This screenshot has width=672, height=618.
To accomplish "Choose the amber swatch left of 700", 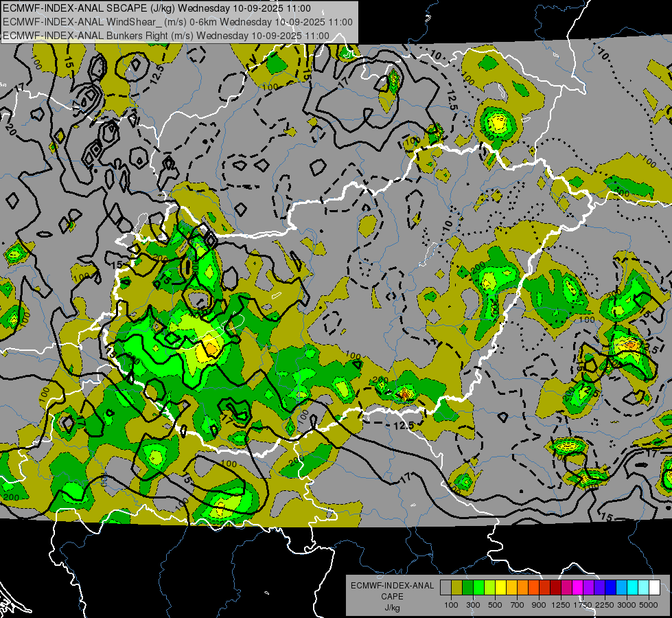I will point(511,588).
